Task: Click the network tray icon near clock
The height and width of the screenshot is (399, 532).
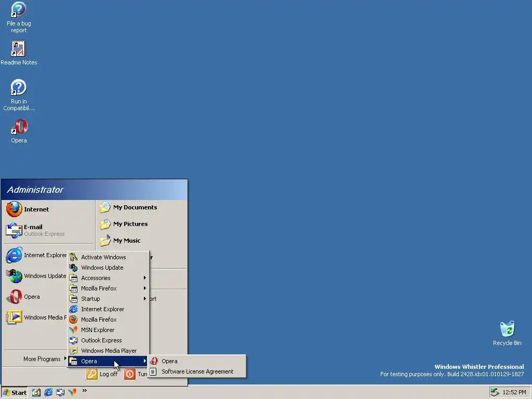Action: tap(495, 392)
